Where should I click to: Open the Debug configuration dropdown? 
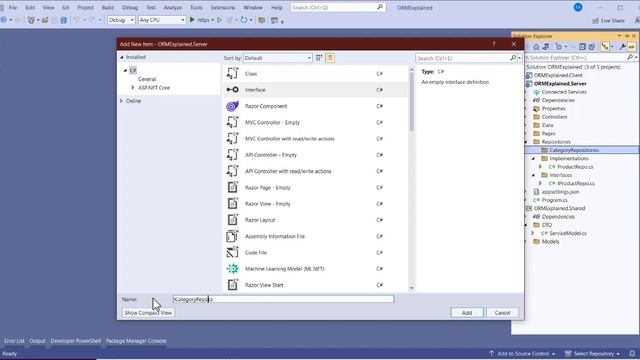[121, 20]
